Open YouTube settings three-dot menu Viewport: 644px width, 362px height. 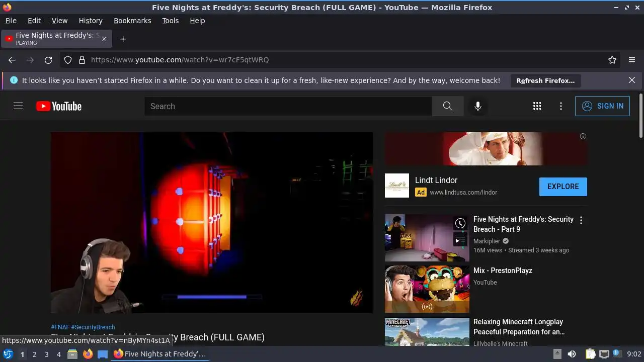pyautogui.click(x=561, y=106)
